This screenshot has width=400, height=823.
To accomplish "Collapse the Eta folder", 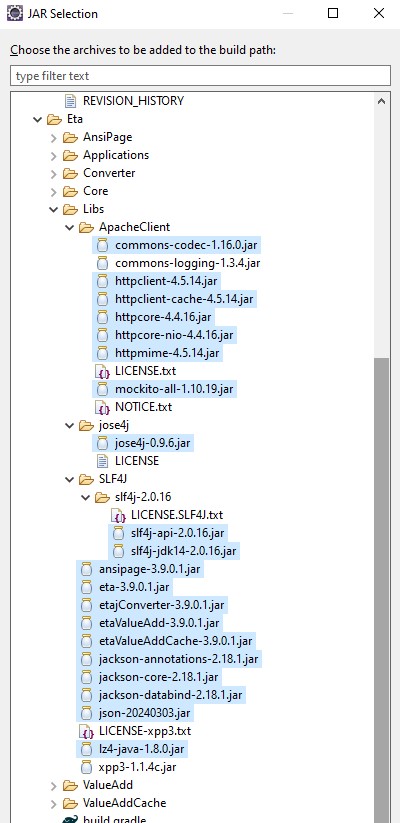I will 37,120.
